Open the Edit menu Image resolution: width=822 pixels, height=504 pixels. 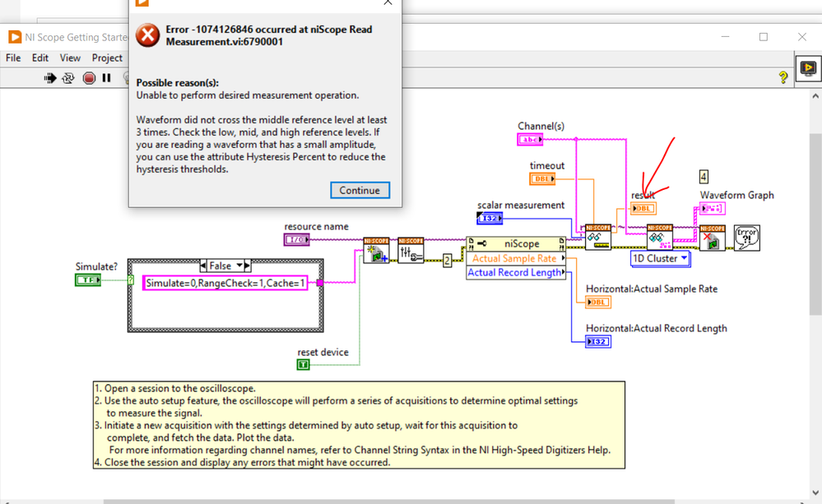click(39, 58)
